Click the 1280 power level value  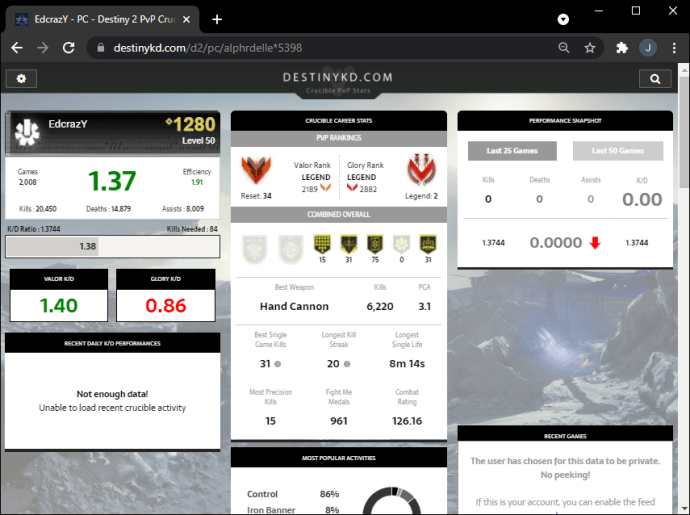[194, 125]
